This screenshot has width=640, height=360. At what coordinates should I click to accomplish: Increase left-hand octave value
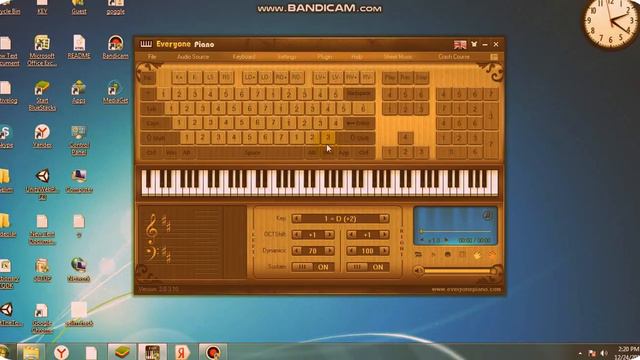pos(329,235)
